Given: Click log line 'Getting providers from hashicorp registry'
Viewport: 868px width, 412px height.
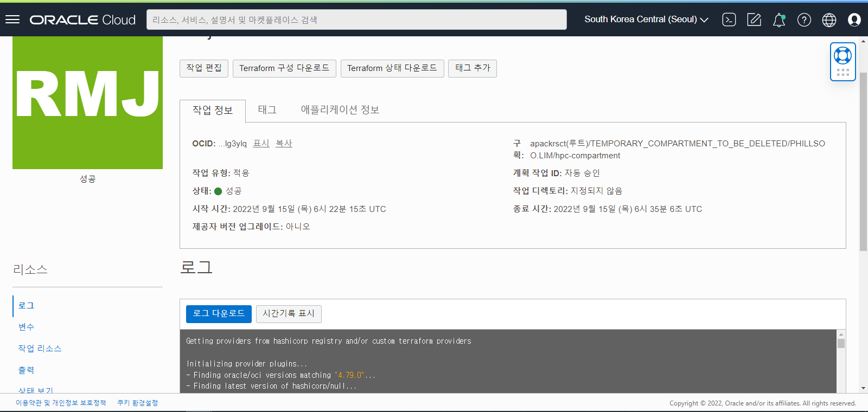Looking at the screenshot, I should pyautogui.click(x=329, y=341).
